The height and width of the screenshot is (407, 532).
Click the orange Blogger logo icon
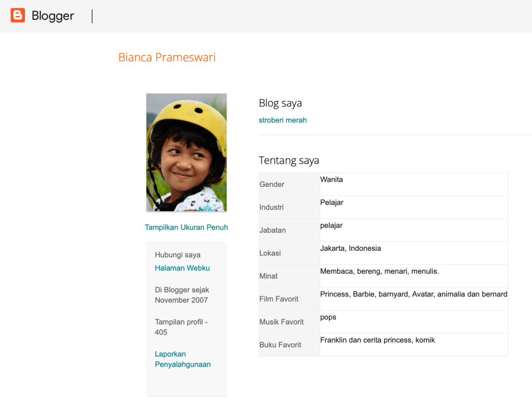pos(18,16)
